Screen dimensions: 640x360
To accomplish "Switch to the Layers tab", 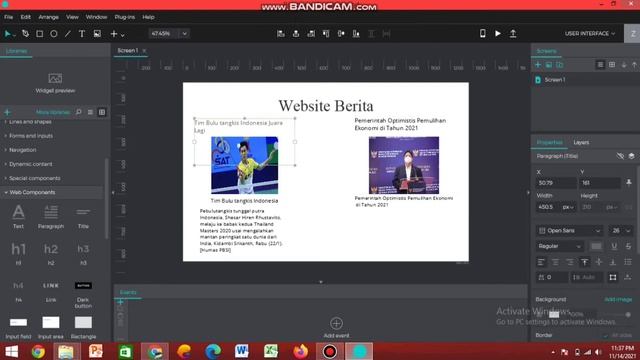I will pos(581,142).
